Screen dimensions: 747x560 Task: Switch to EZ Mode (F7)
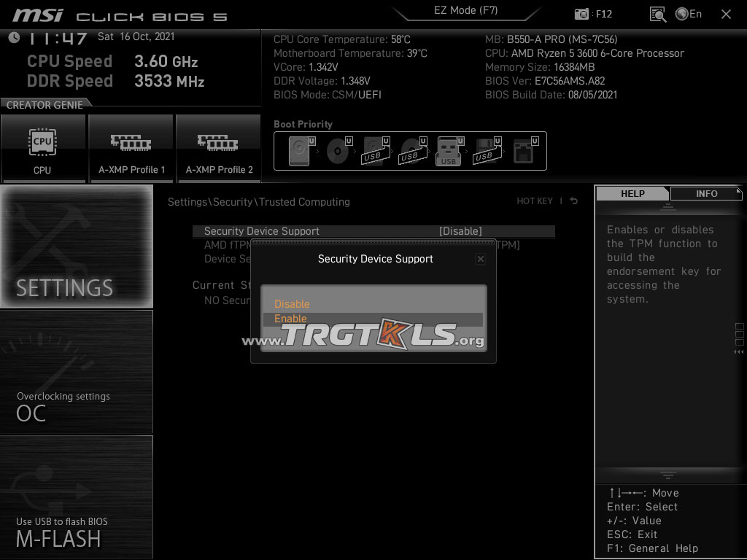click(x=466, y=10)
